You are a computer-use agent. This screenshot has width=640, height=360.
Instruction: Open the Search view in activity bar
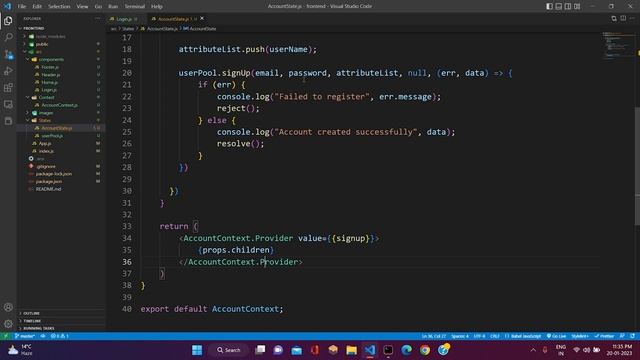click(8, 37)
